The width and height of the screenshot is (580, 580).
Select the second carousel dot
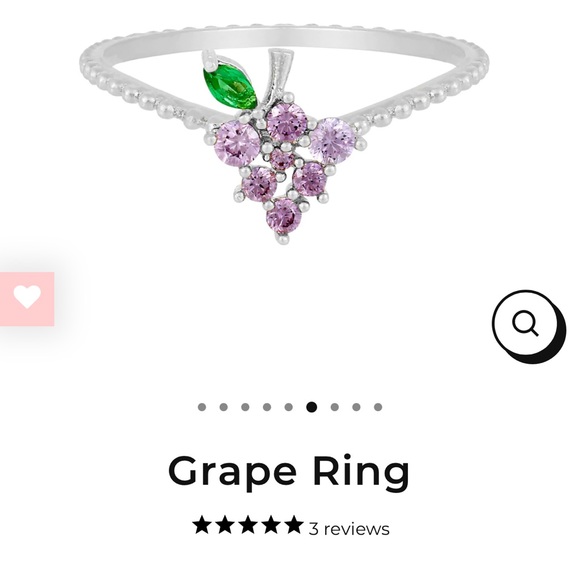[x=223, y=407]
